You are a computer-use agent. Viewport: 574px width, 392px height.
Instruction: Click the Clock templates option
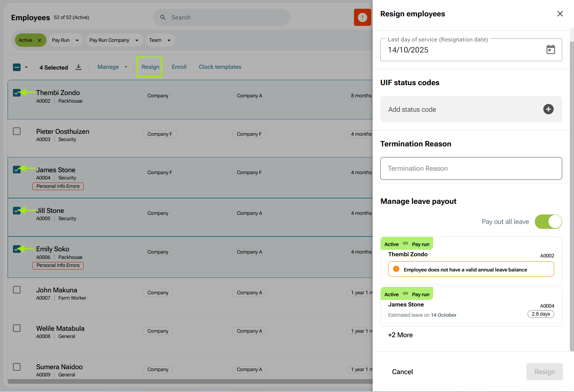(220, 67)
